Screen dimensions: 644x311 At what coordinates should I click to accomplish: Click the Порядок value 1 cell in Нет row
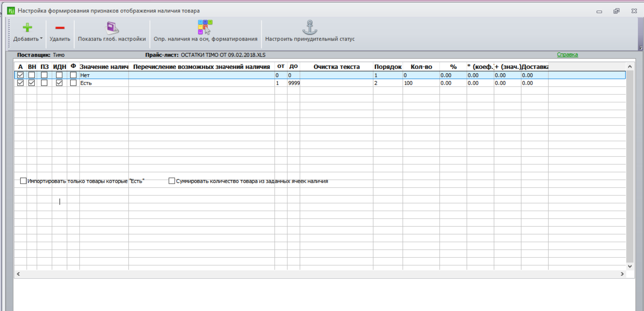point(388,75)
